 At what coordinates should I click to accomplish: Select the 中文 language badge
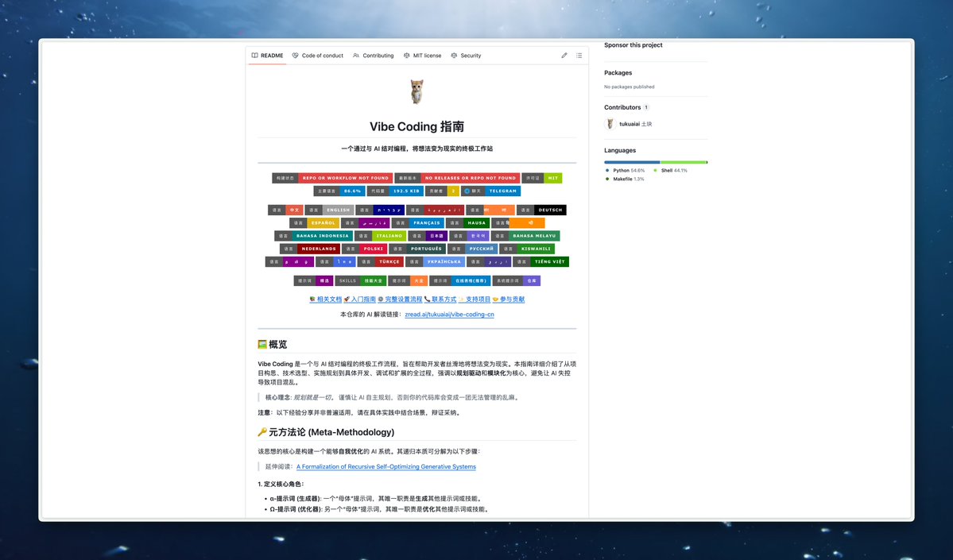point(285,210)
